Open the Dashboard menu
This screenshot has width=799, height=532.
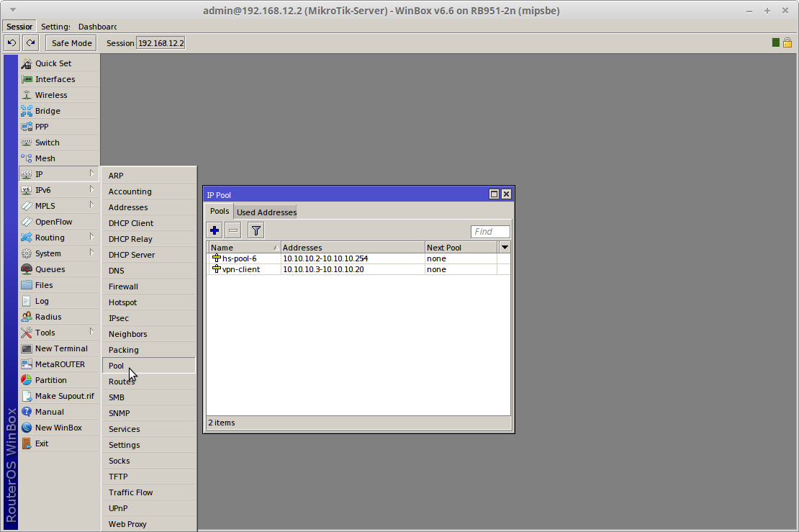(x=97, y=27)
